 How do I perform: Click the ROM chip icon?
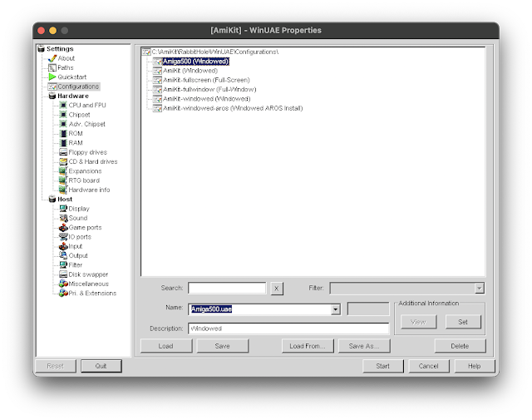point(63,133)
